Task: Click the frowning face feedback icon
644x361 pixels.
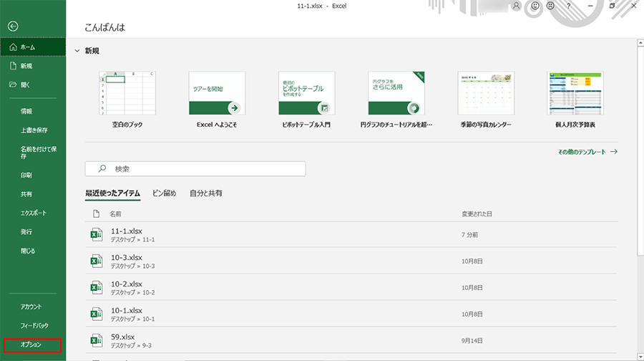Action: tap(550, 6)
